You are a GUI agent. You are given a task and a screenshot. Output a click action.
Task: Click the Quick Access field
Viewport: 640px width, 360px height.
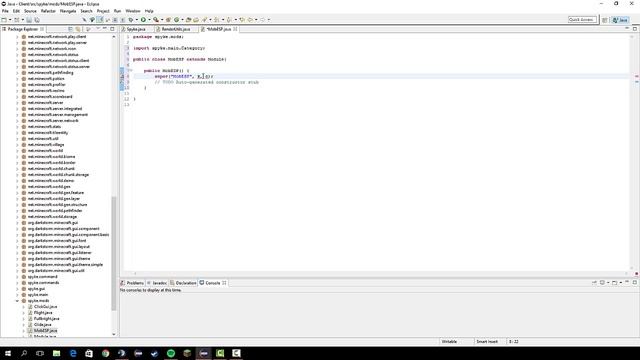(582, 20)
